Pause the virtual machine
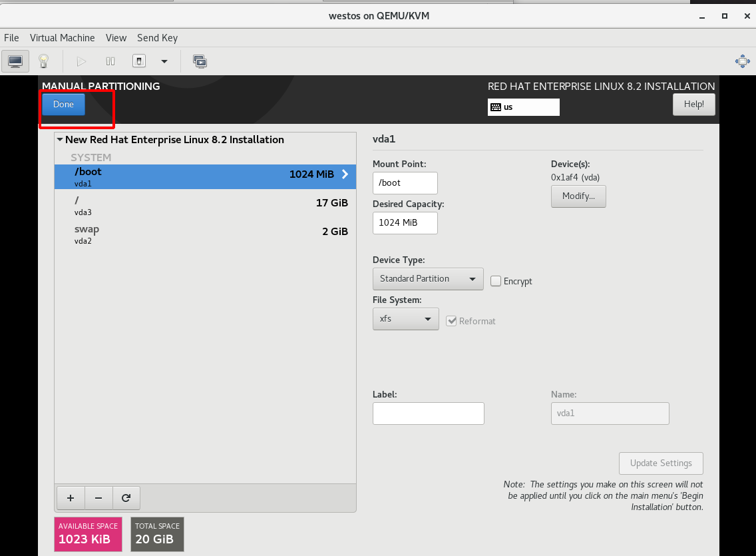Viewport: 756px width, 556px height. tap(110, 61)
